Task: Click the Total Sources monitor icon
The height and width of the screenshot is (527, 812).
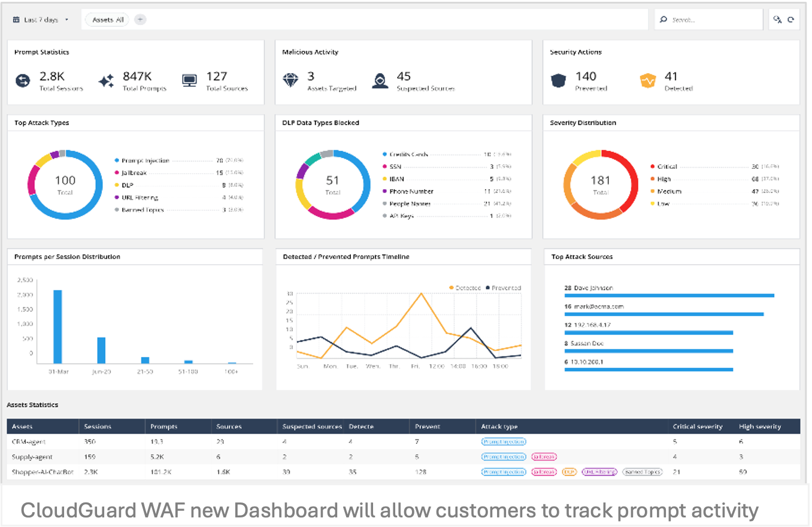Action: pos(189,80)
